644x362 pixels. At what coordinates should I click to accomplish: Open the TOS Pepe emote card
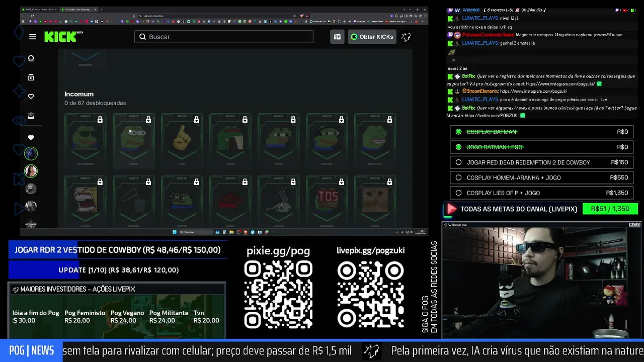(327, 201)
